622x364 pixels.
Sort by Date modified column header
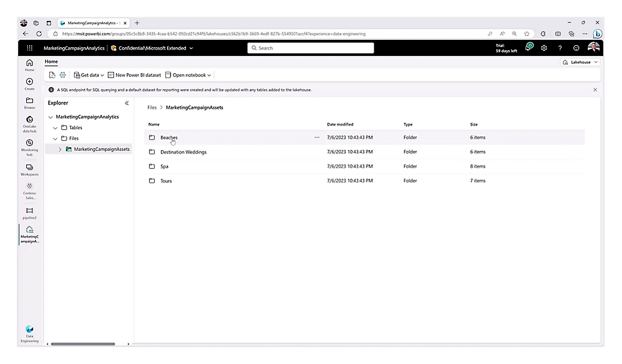(x=340, y=124)
